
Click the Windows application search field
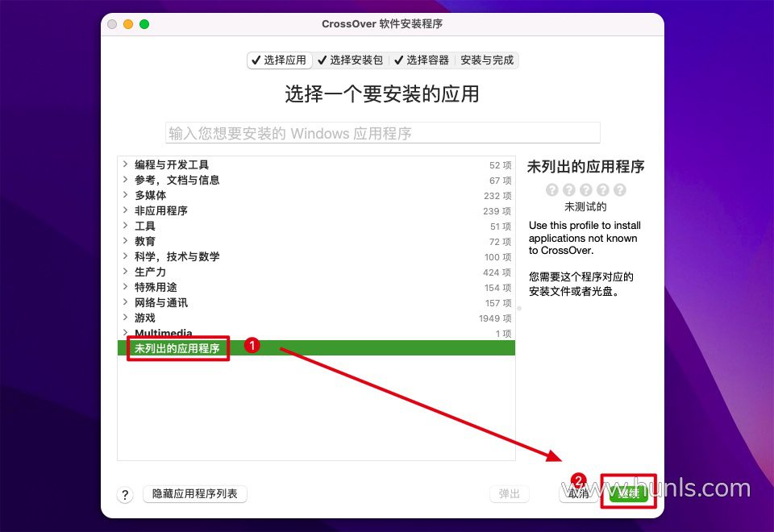[x=382, y=133]
